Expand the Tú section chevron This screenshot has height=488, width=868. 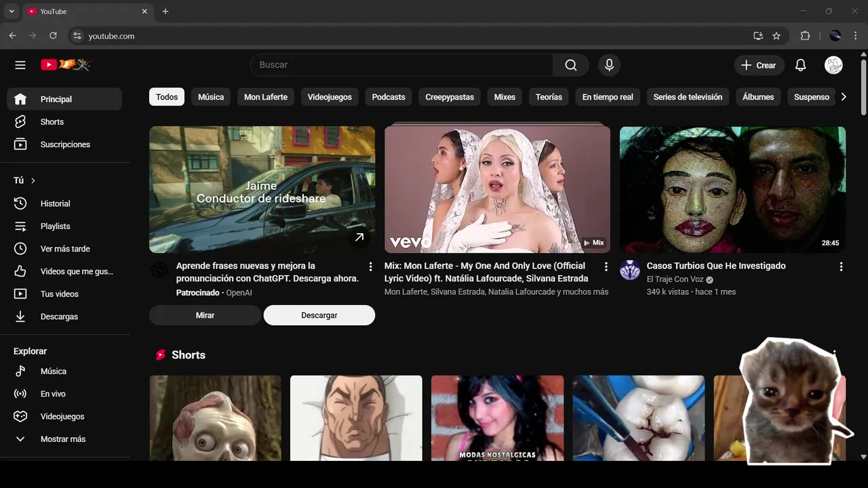(33, 180)
